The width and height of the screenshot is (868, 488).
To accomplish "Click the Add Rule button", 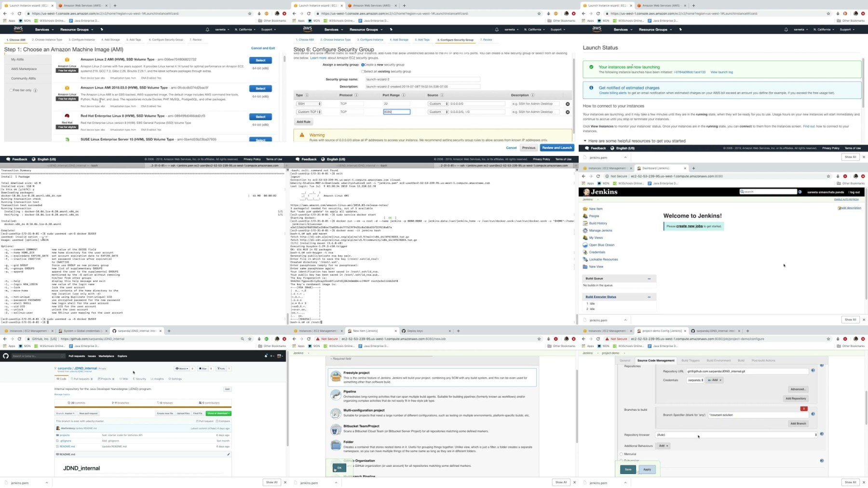I will [x=304, y=122].
